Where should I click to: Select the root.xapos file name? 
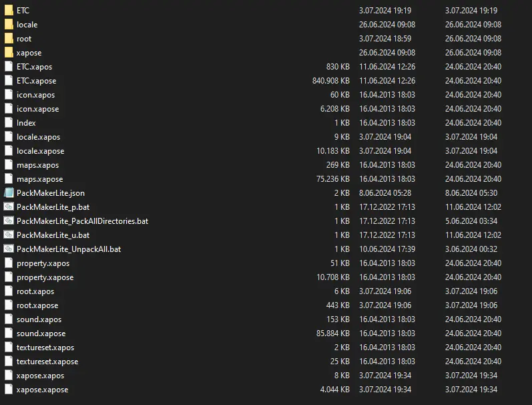pyautogui.click(x=35, y=291)
